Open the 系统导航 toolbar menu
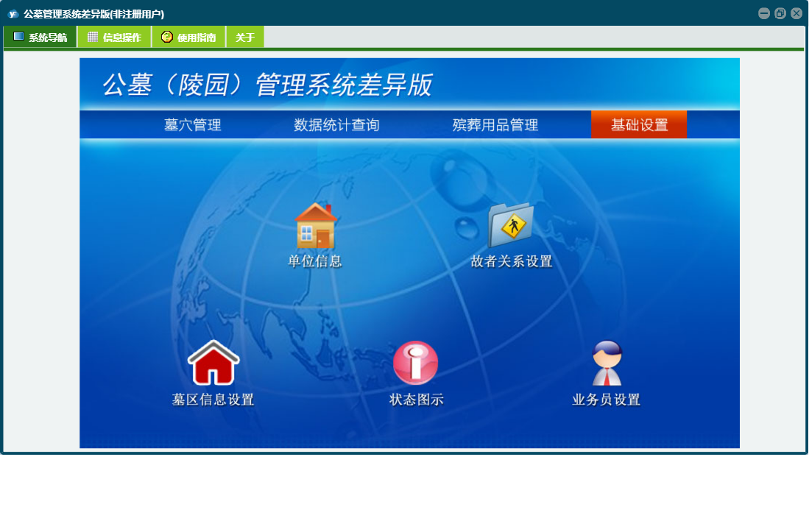This screenshot has height=532, width=809. 40,38
